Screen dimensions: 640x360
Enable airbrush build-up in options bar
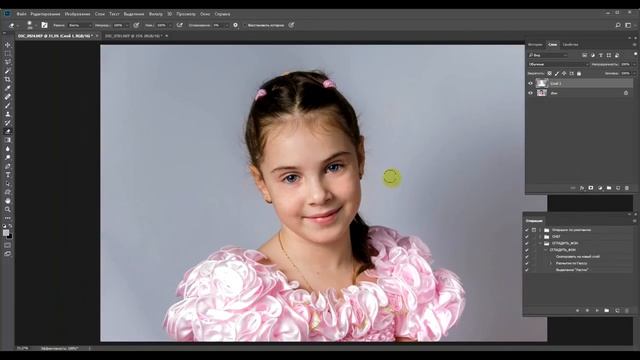coord(180,25)
